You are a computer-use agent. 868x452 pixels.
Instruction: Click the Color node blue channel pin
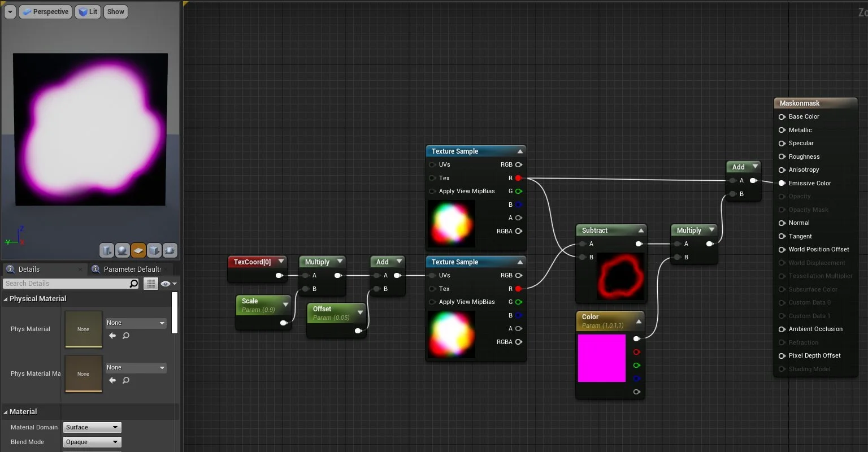[637, 379]
